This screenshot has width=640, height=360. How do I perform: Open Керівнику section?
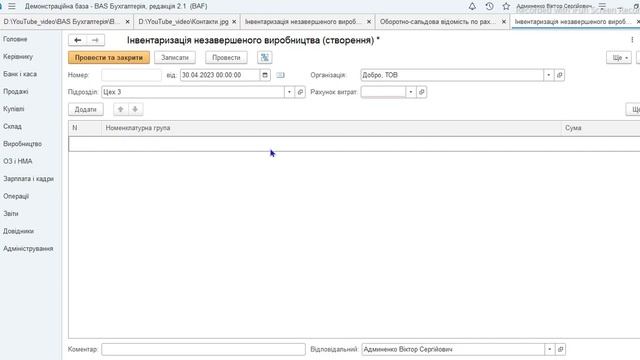[18, 57]
